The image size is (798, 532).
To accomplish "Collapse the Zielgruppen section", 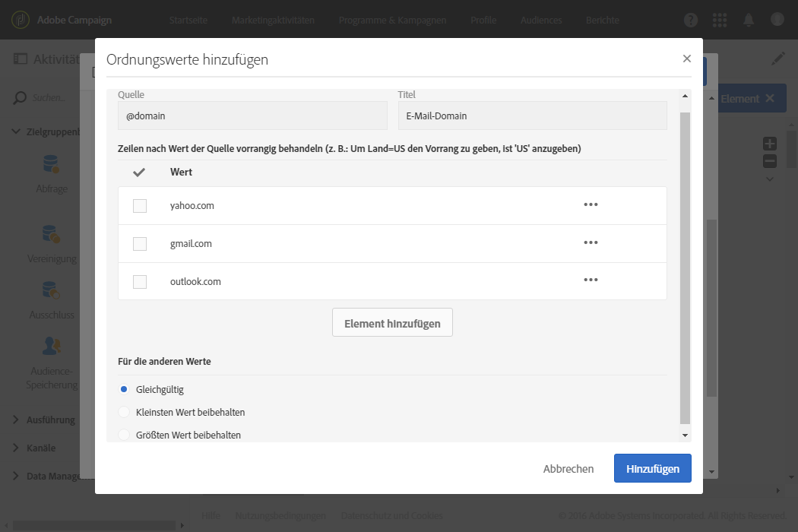I will click(16, 131).
